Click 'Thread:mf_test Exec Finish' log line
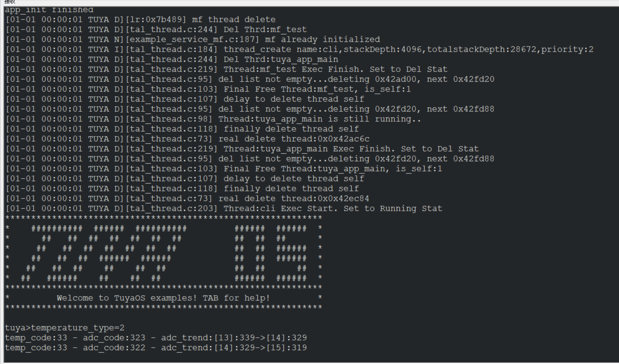This screenshot has height=364, width=619. [226, 69]
